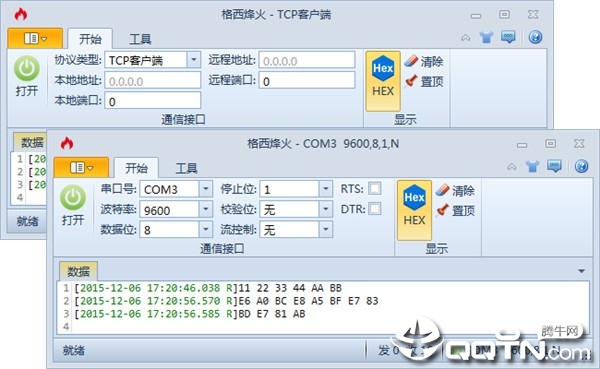This screenshot has width=600, height=369.
Task: Switch to 工具 tab in COM3 window
Action: click(x=186, y=168)
